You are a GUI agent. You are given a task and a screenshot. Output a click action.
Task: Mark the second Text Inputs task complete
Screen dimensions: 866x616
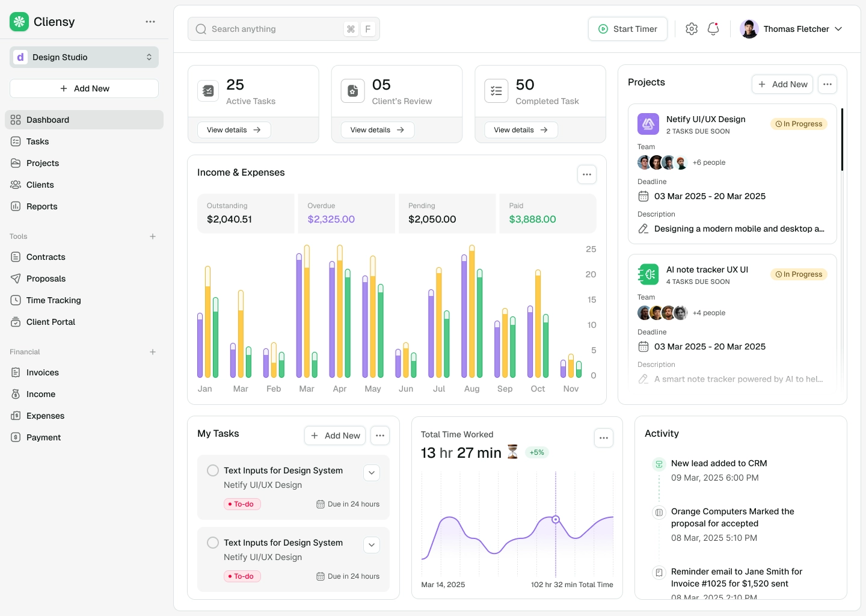(x=212, y=543)
